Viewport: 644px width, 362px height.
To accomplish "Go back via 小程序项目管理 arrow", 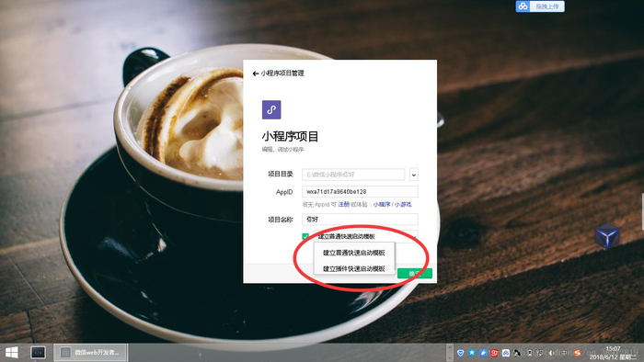I will coord(255,74).
